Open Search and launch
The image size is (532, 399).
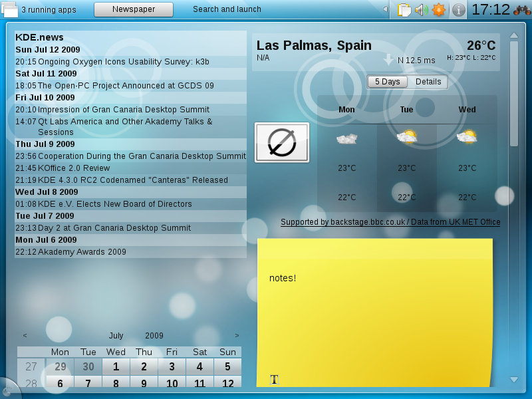click(227, 9)
